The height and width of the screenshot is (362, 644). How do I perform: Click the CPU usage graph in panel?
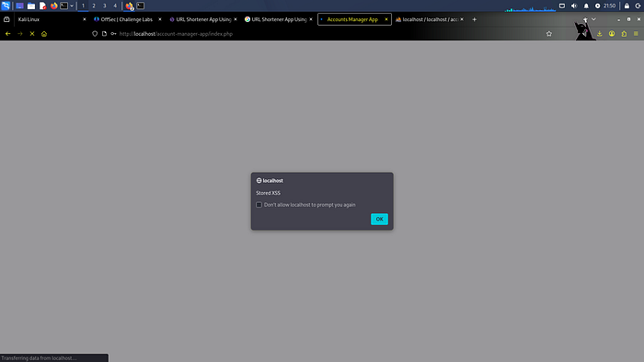(x=531, y=6)
